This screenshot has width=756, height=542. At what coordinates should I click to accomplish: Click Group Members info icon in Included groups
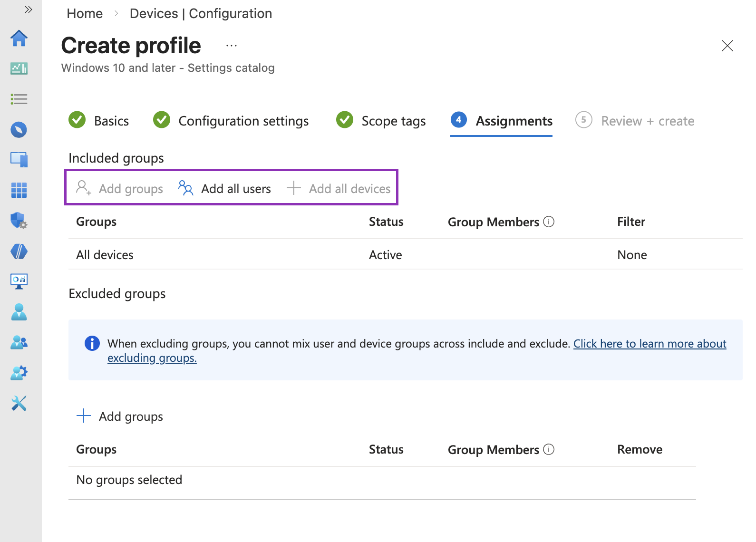coord(549,222)
